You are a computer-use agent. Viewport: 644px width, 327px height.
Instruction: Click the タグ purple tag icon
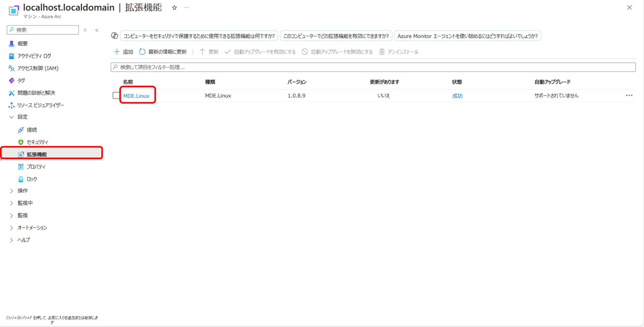tap(12, 80)
